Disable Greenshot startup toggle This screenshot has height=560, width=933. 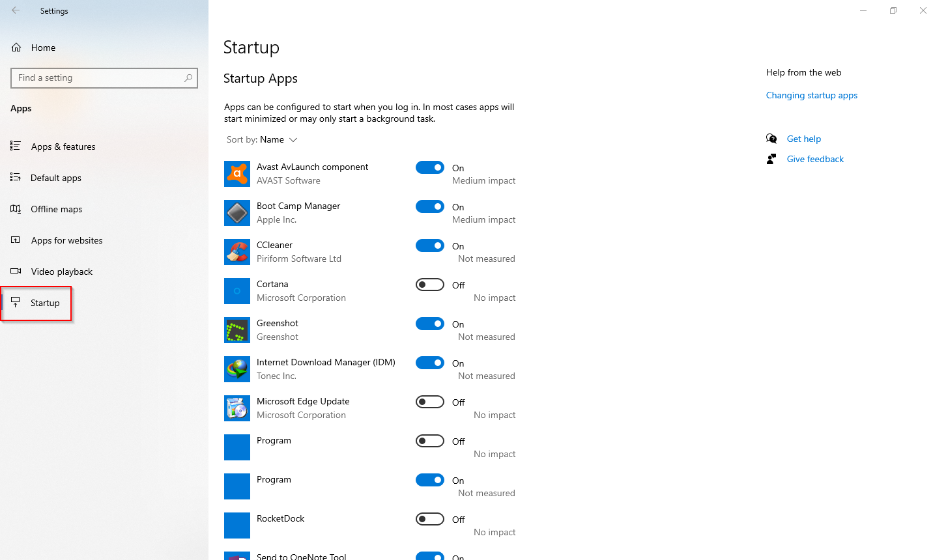(x=430, y=324)
